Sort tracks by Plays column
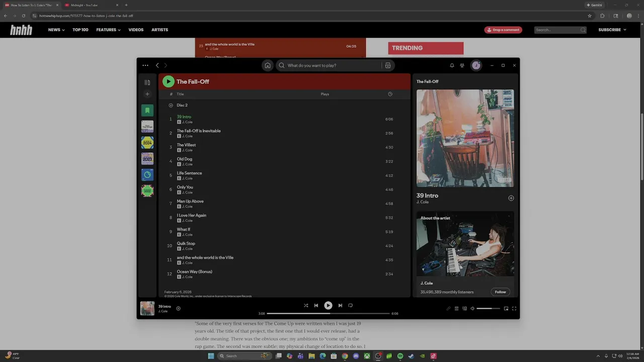 [x=325, y=94]
